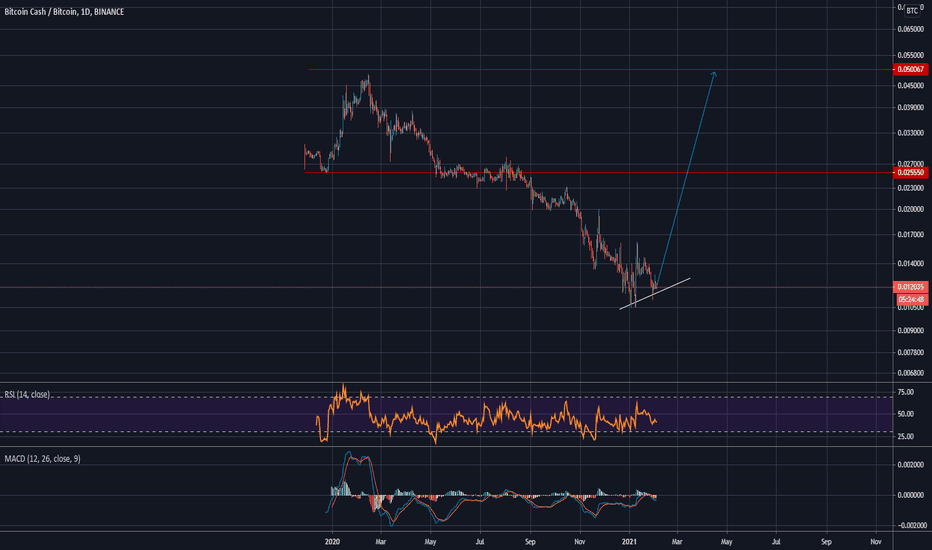Click the 0.017000 price axis value
This screenshot has width=932, height=550.
coord(911,235)
